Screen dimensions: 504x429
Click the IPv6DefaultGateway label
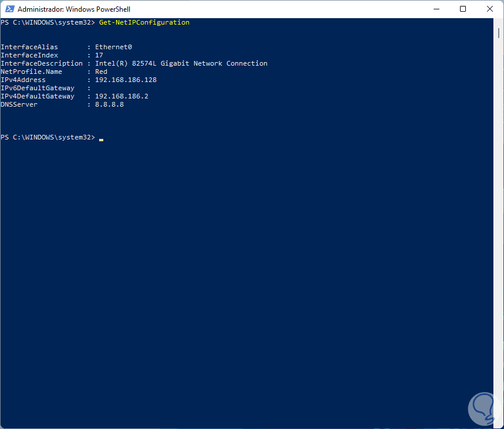coord(38,88)
